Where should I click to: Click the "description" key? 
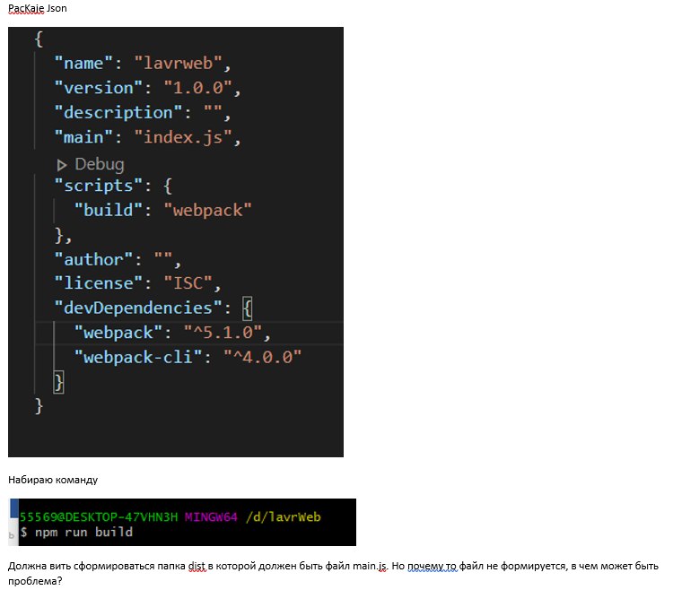pyautogui.click(x=118, y=112)
